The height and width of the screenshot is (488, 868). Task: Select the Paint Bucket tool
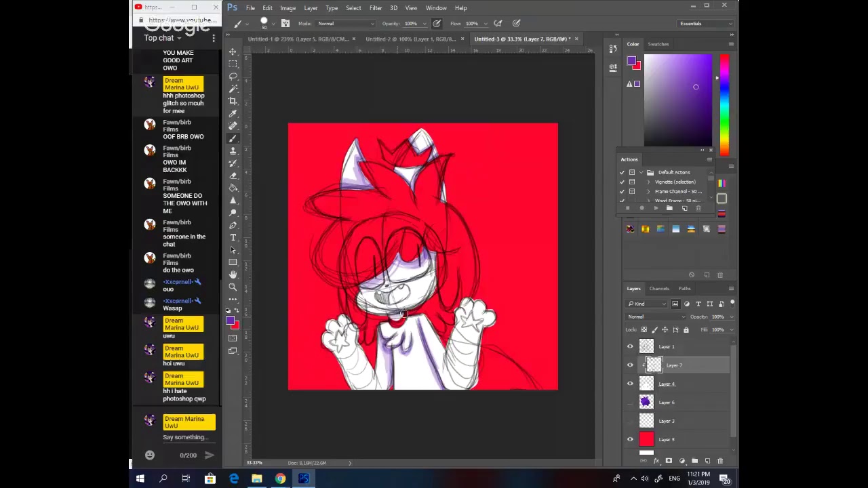[x=233, y=188]
